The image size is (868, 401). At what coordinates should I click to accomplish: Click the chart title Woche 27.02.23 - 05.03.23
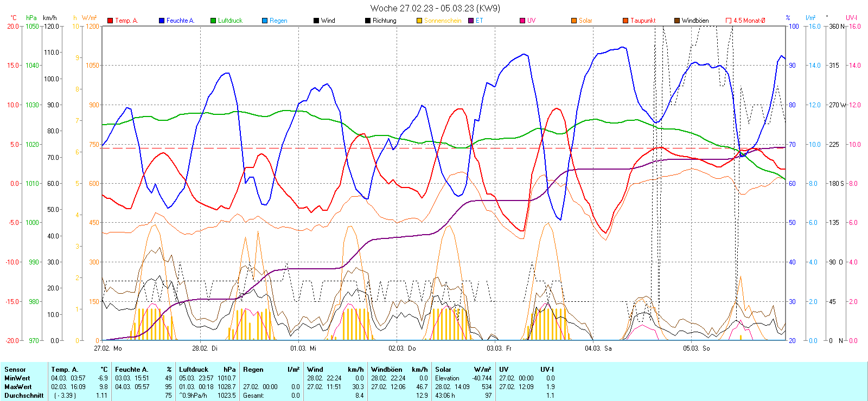pyautogui.click(x=435, y=8)
